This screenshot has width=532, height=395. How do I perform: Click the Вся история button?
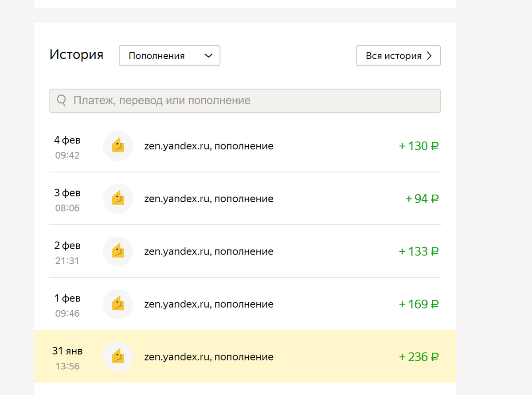click(x=398, y=56)
